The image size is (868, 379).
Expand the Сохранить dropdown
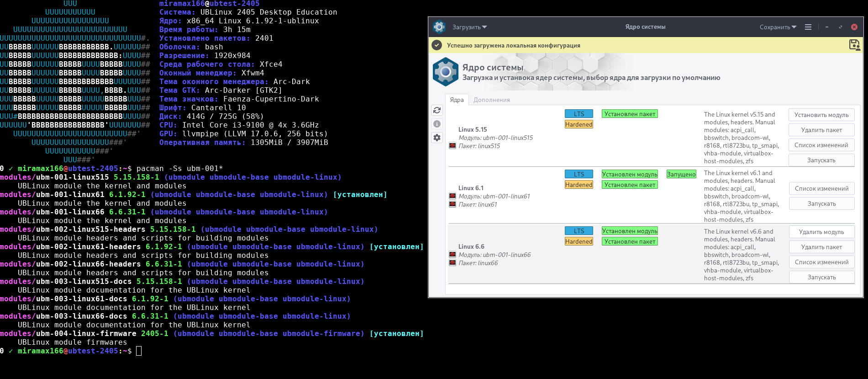pyautogui.click(x=778, y=27)
